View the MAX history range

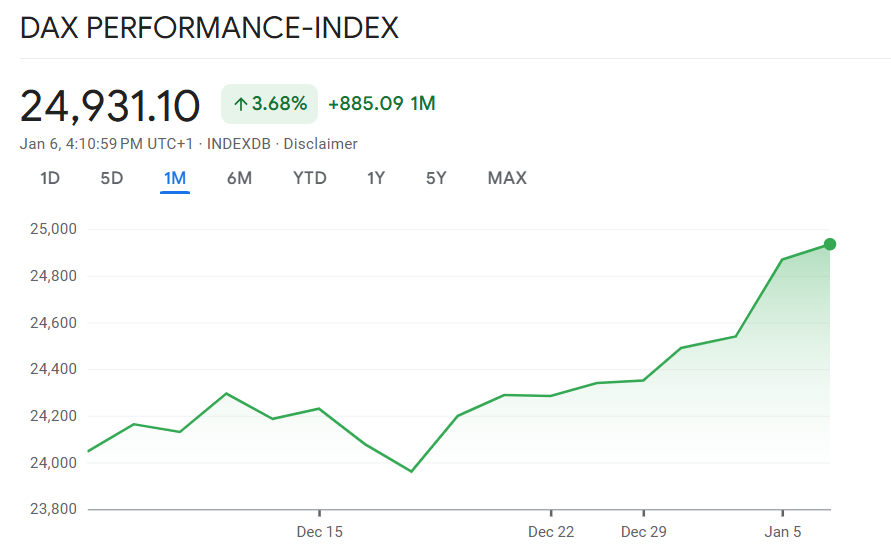click(x=507, y=179)
